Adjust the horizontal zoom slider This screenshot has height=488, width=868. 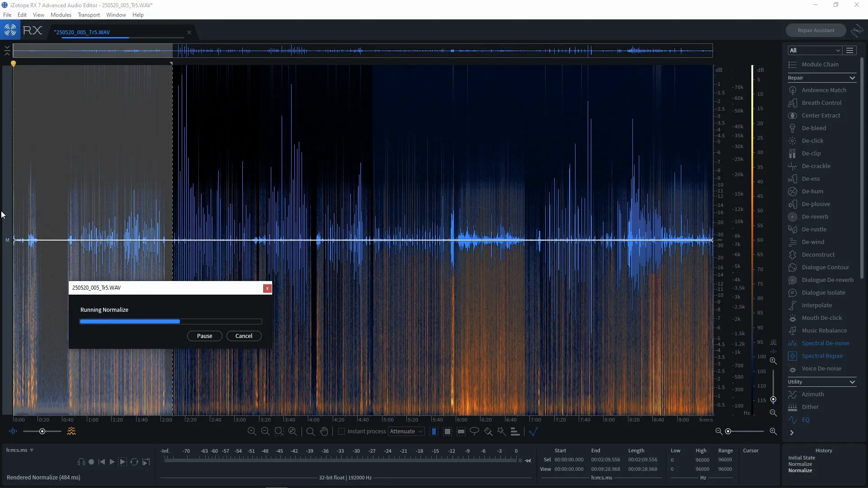(745, 432)
